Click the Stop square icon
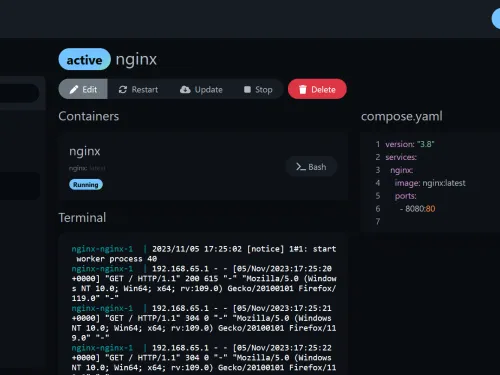This screenshot has width=500, height=375. click(x=247, y=89)
